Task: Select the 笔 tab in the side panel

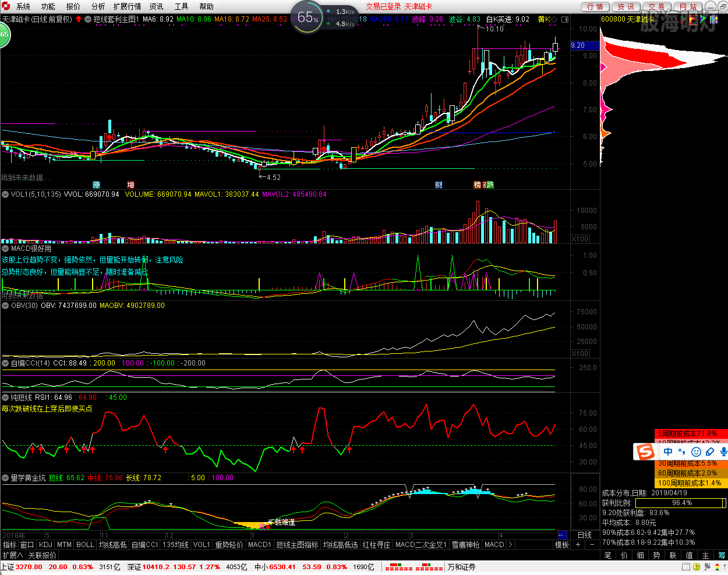Action: point(607,555)
